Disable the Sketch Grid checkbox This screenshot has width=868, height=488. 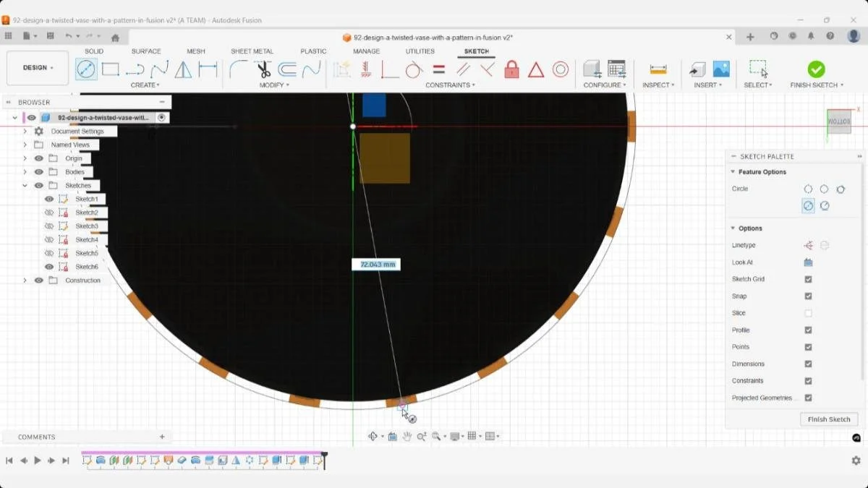pos(808,278)
